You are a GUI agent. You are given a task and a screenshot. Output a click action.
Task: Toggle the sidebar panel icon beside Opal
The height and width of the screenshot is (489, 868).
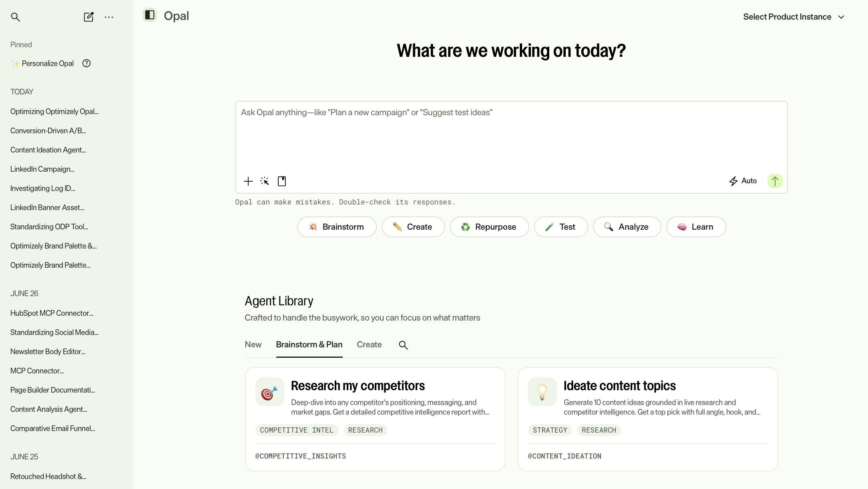click(150, 15)
